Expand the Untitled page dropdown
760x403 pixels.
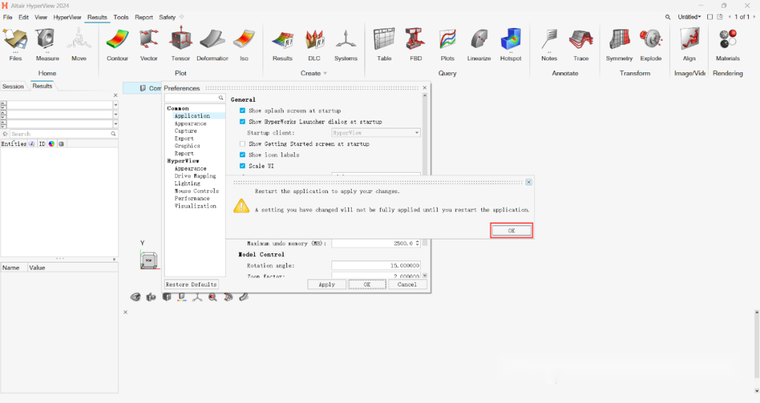[x=690, y=17]
